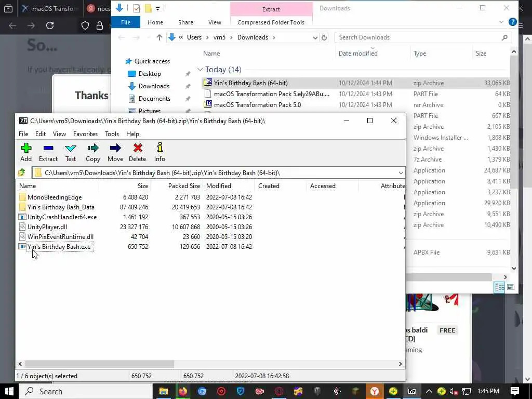The width and height of the screenshot is (532, 399).
Task: Switch Explorer to large icons view
Action: click(x=511, y=287)
